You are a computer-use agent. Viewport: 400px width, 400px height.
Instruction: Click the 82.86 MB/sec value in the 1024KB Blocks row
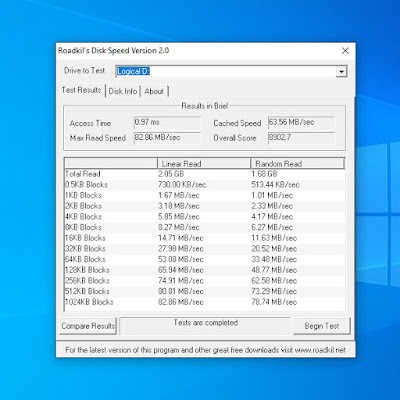pyautogui.click(x=181, y=302)
